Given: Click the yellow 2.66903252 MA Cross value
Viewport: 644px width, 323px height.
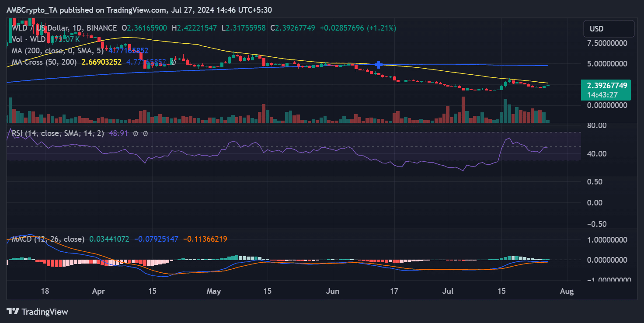Looking at the screenshot, I should [x=102, y=62].
